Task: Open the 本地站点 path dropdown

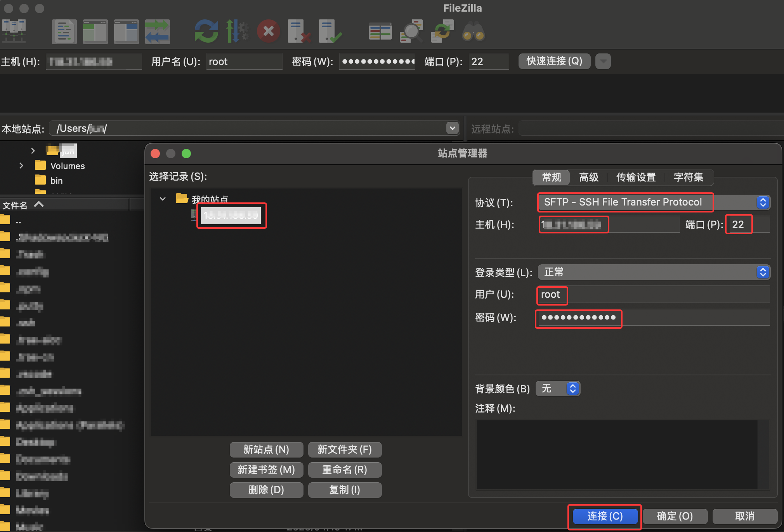Action: pyautogui.click(x=452, y=128)
